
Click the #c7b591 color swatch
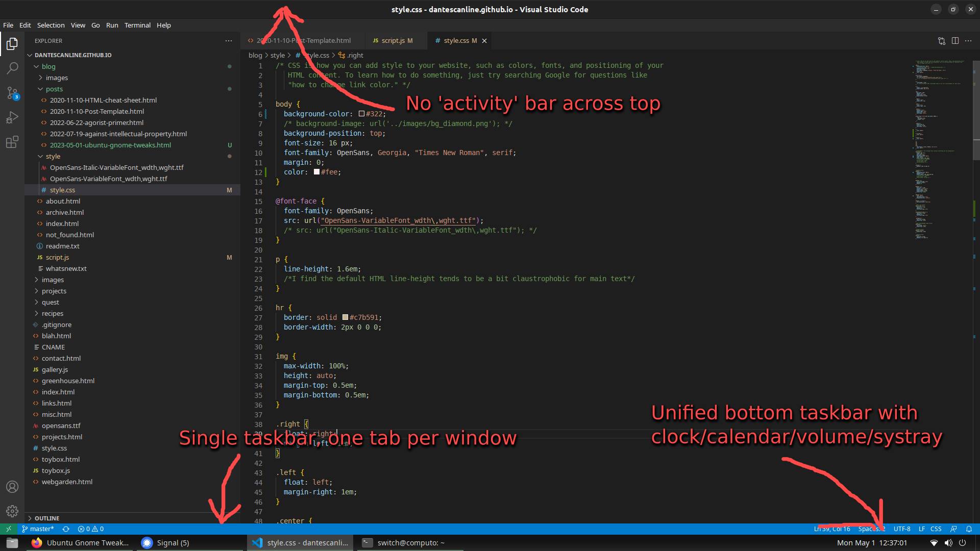(345, 317)
